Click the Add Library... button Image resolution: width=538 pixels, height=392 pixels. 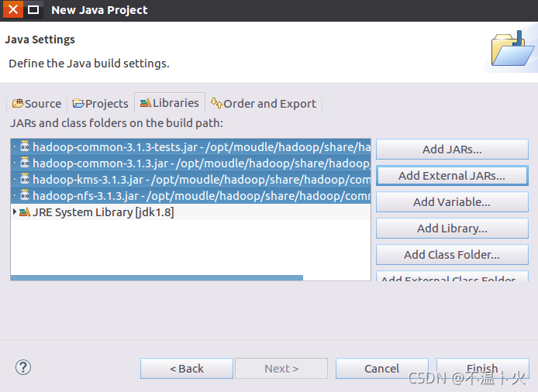coord(452,229)
